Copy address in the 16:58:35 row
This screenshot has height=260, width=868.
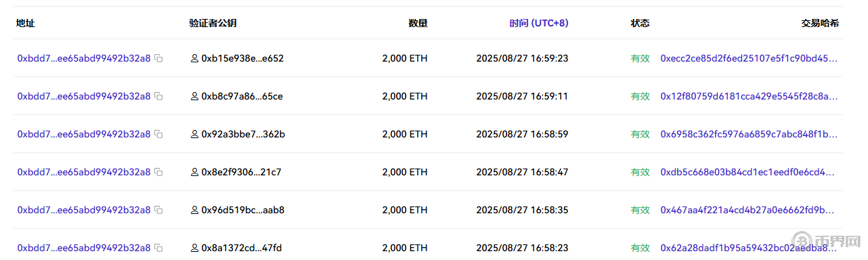[158, 211]
